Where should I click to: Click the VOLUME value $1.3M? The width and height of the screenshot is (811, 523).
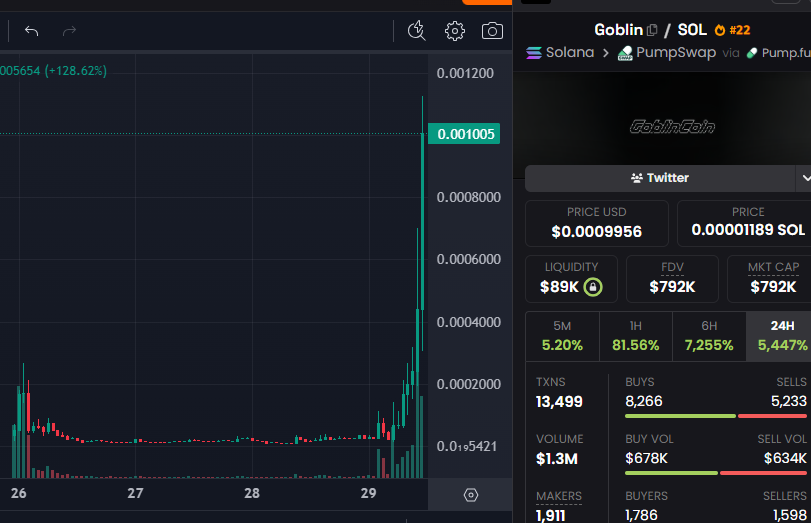(557, 459)
